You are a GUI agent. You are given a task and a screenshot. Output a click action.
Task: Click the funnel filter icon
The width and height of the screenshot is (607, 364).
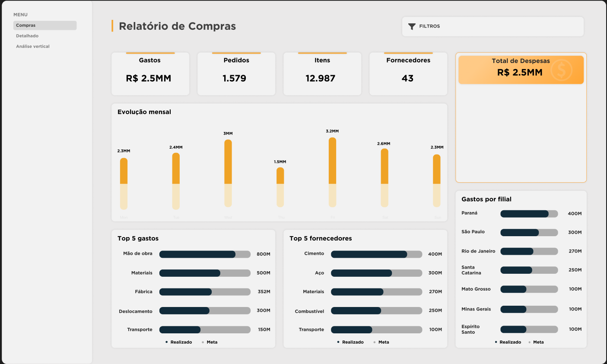coord(412,26)
